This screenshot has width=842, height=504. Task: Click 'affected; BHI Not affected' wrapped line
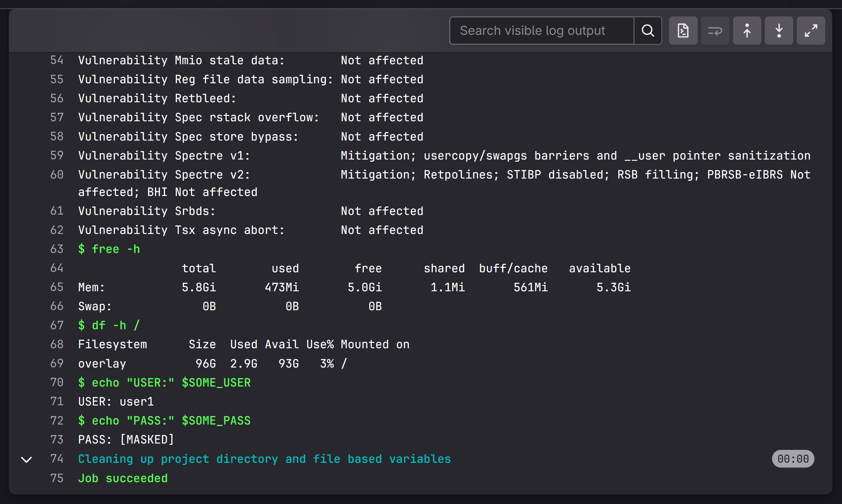click(x=168, y=192)
